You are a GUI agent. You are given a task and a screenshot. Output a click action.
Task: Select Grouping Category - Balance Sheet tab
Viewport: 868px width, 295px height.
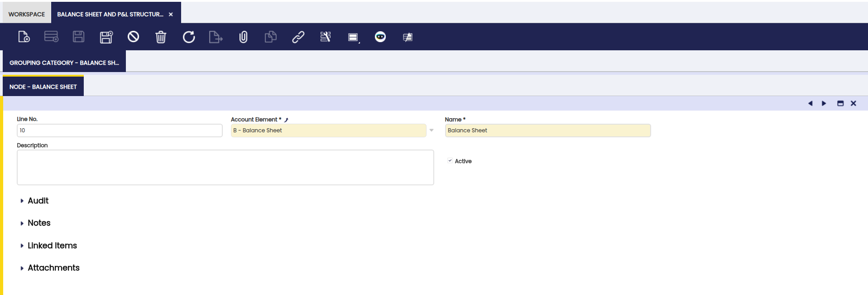(64, 63)
